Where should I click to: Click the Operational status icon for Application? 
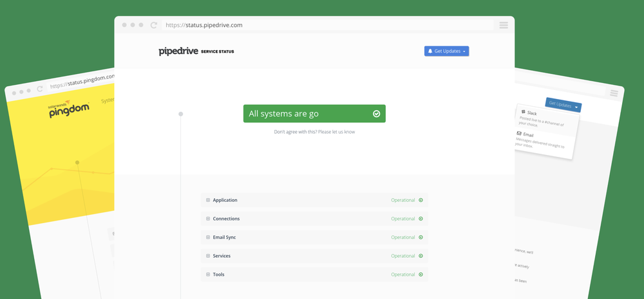421,200
